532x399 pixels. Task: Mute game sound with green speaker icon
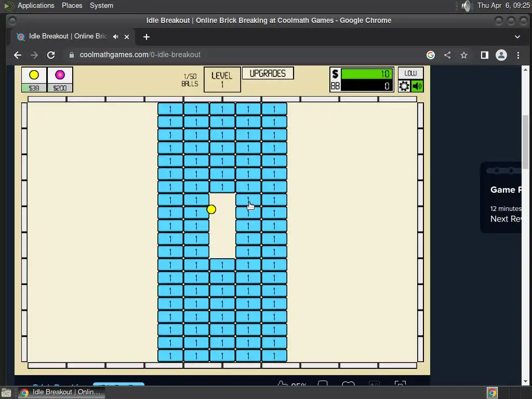pyautogui.click(x=417, y=86)
